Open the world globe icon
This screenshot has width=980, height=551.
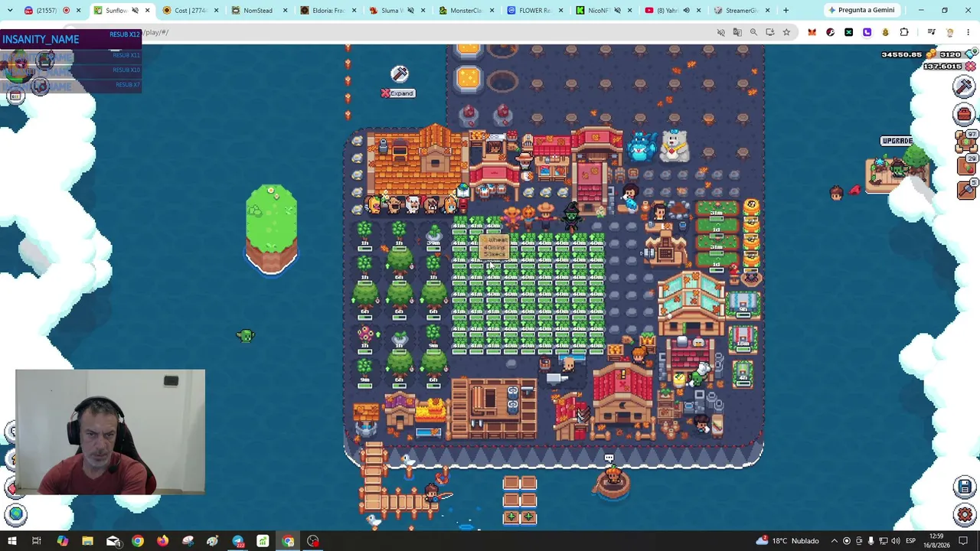[16, 514]
